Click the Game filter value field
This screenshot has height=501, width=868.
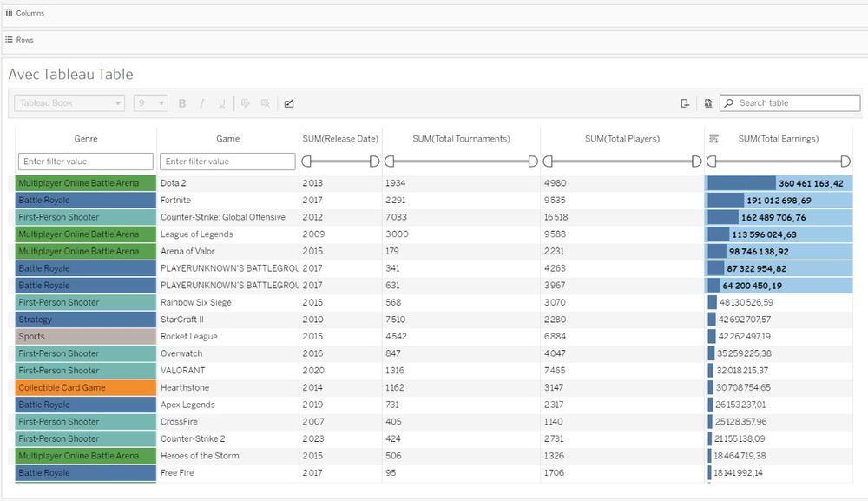(x=227, y=162)
